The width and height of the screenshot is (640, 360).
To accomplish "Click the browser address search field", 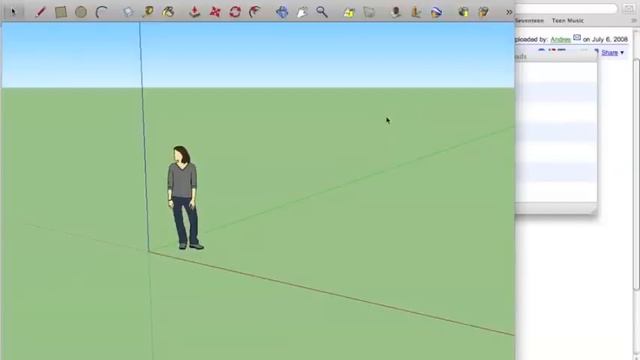I will coord(567,9).
